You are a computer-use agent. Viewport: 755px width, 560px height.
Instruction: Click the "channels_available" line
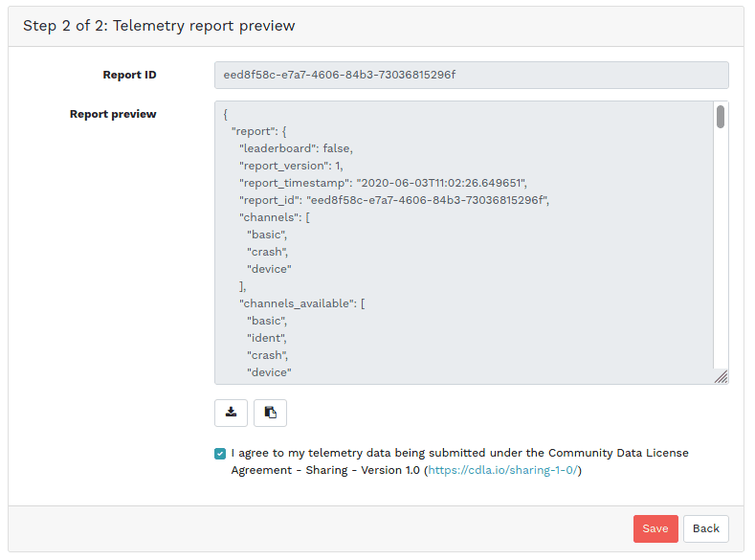pyautogui.click(x=301, y=303)
